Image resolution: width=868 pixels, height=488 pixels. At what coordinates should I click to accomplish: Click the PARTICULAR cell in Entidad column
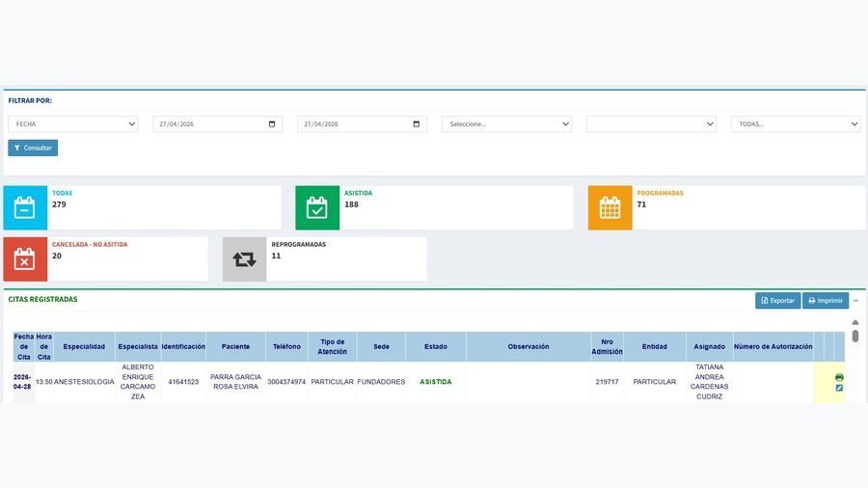click(x=654, y=382)
